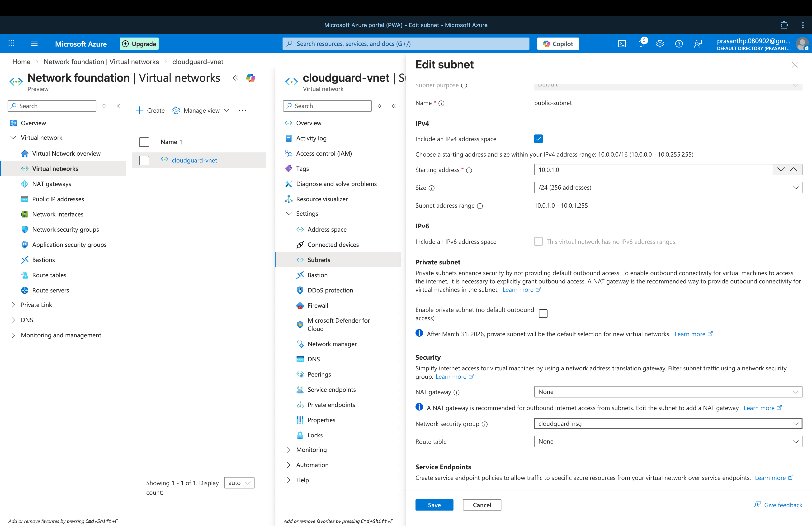Image resolution: width=812 pixels, height=526 pixels.
Task: Click the Give feedback link
Action: [x=783, y=505]
